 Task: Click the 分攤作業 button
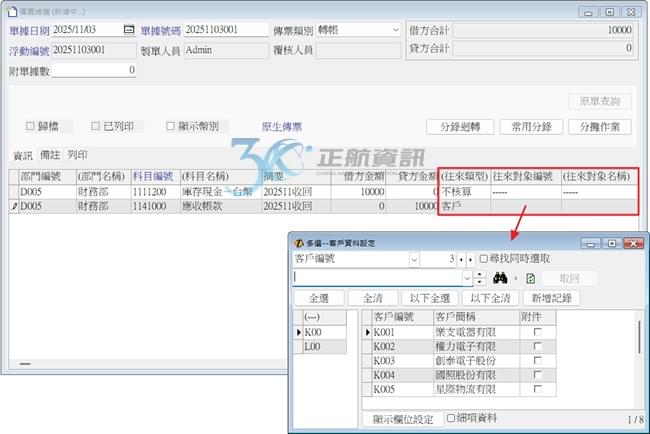point(600,127)
